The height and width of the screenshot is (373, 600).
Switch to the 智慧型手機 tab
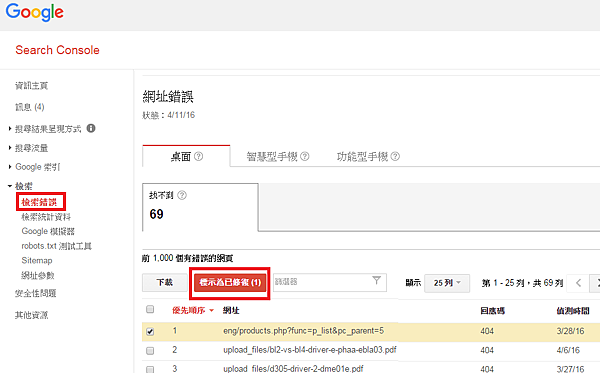pos(272,156)
